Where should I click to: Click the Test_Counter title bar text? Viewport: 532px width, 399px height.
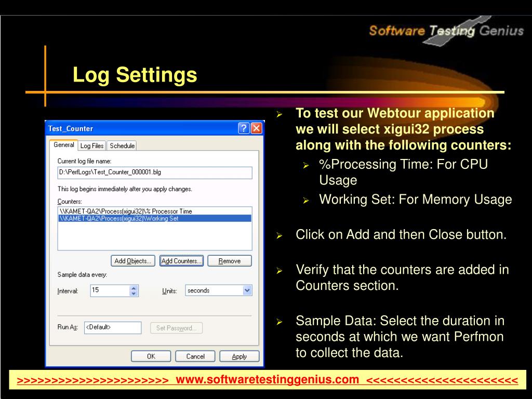[x=71, y=129]
